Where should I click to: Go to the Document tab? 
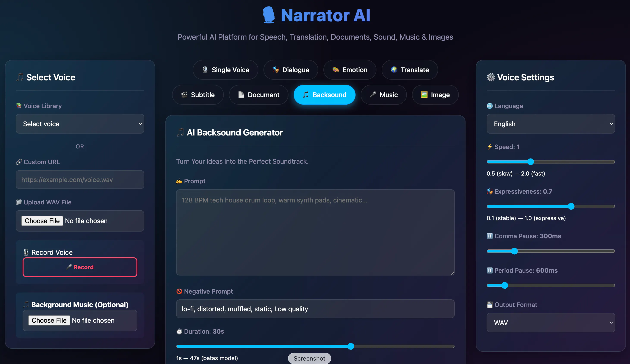(259, 95)
